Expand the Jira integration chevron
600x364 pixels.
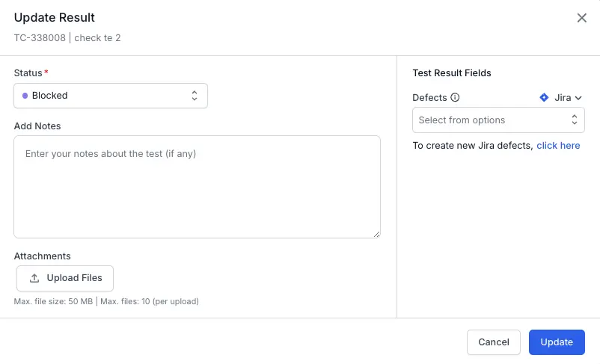(x=578, y=98)
